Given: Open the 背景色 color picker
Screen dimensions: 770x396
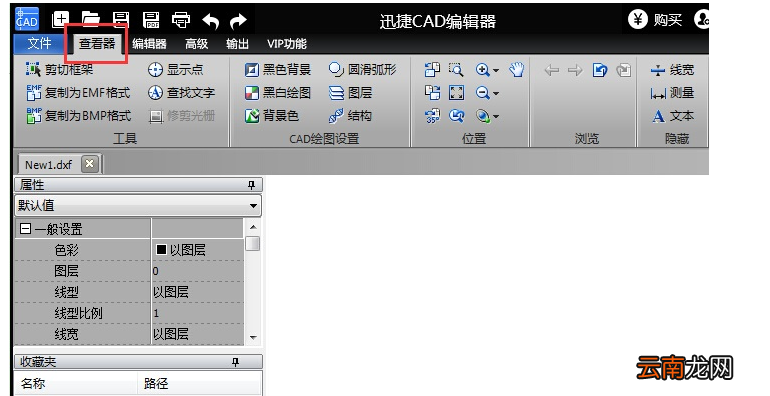Looking at the screenshot, I should 272,115.
